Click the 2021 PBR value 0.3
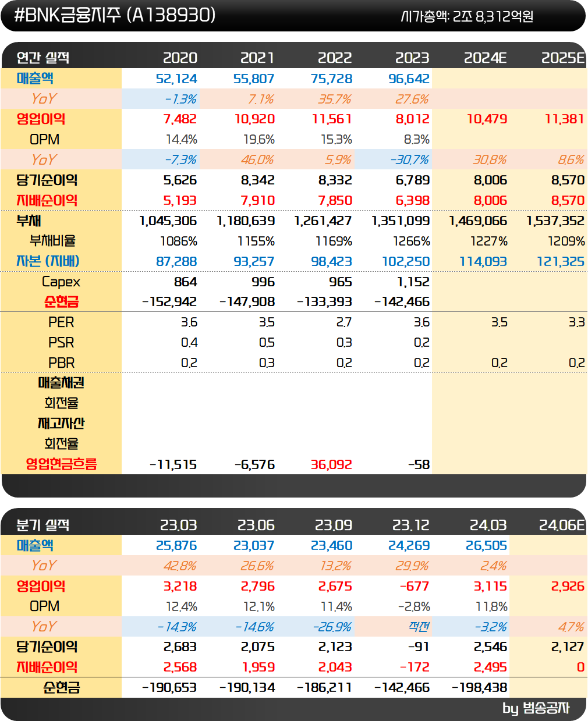This screenshot has width=588, height=721. click(267, 363)
